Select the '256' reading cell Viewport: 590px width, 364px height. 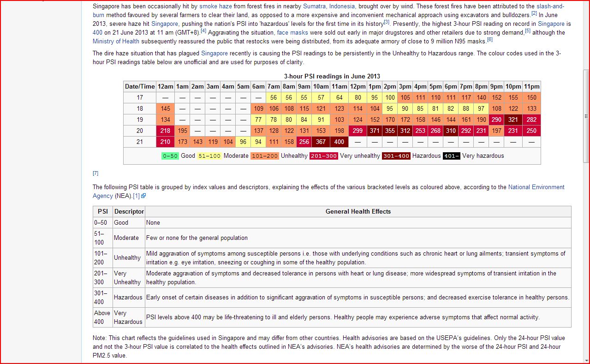(x=304, y=142)
